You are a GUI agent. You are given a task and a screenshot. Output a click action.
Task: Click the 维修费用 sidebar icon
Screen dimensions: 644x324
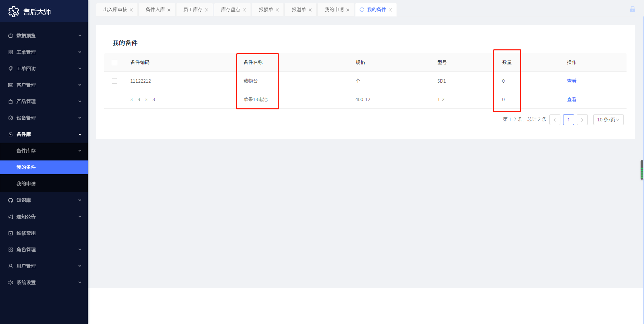[10, 233]
